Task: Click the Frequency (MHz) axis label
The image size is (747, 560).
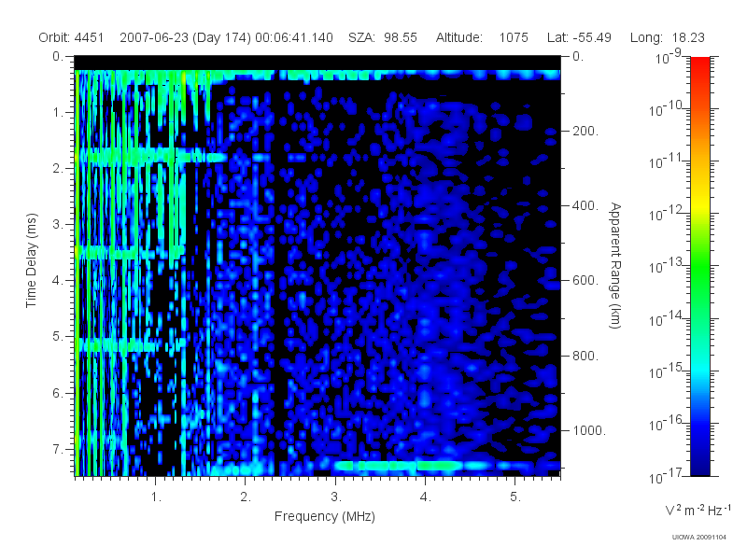Action: [x=324, y=517]
